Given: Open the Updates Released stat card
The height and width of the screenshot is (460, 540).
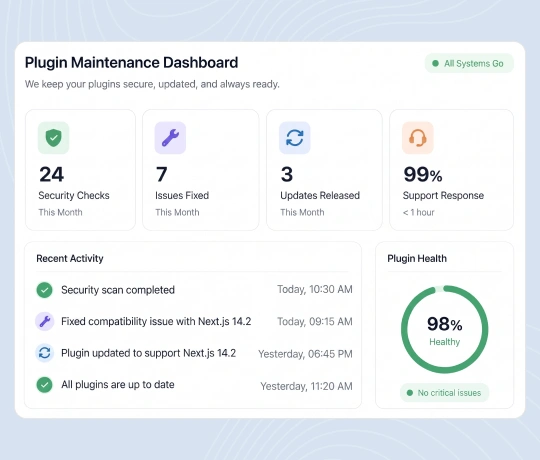Looking at the screenshot, I should point(324,170).
